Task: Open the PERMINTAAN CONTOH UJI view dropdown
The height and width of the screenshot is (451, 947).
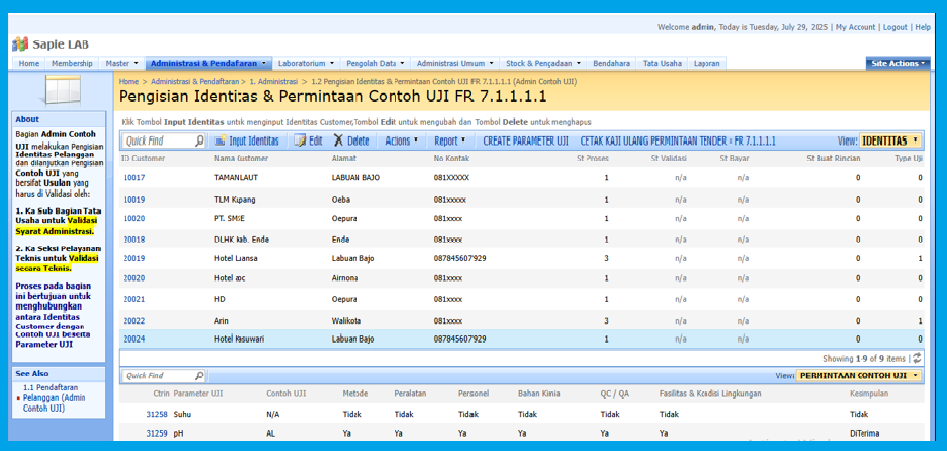Action: (x=859, y=376)
